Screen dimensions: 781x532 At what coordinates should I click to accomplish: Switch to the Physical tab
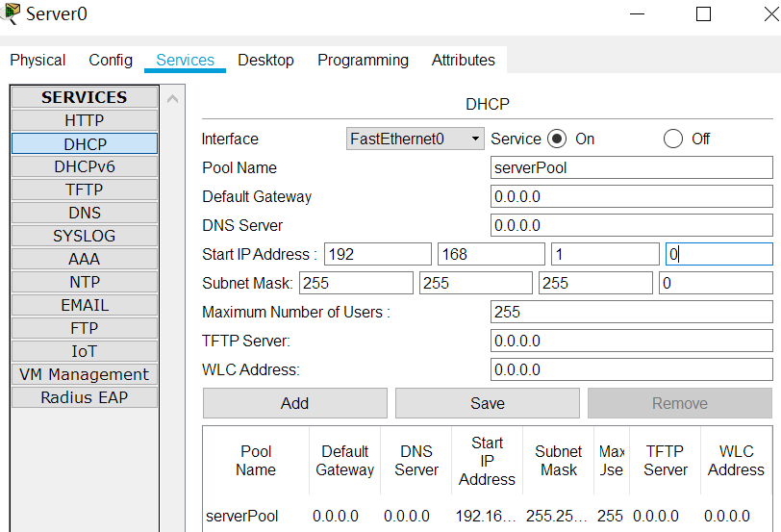[x=38, y=60]
